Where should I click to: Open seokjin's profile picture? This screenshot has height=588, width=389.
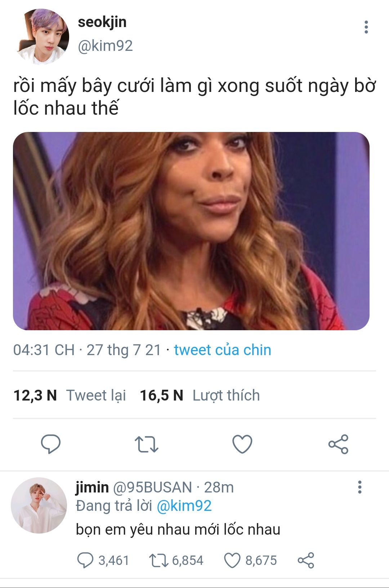click(43, 36)
